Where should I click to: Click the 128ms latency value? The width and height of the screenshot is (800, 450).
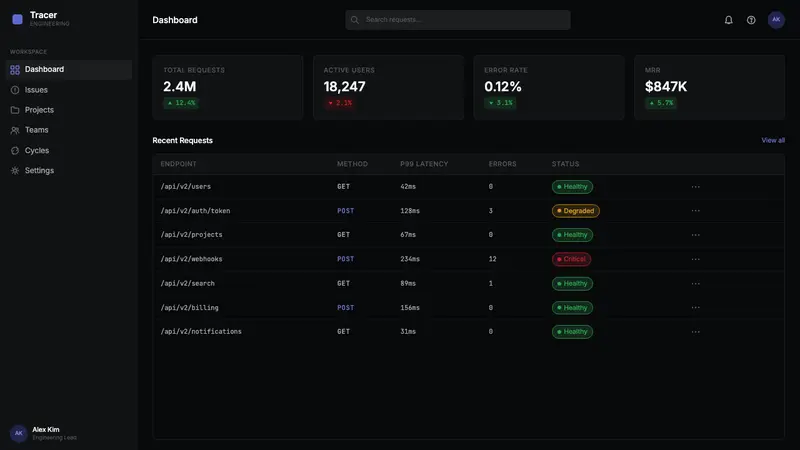tap(410, 211)
